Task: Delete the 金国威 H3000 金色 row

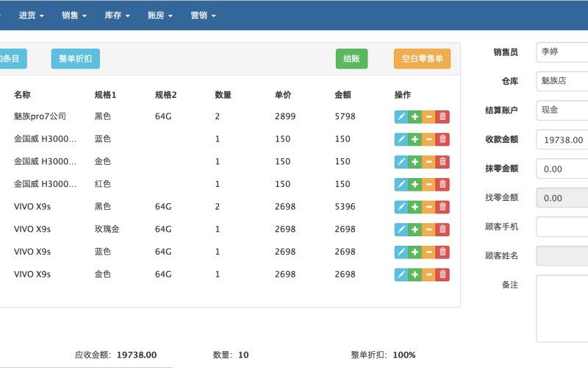Action: 442,162
